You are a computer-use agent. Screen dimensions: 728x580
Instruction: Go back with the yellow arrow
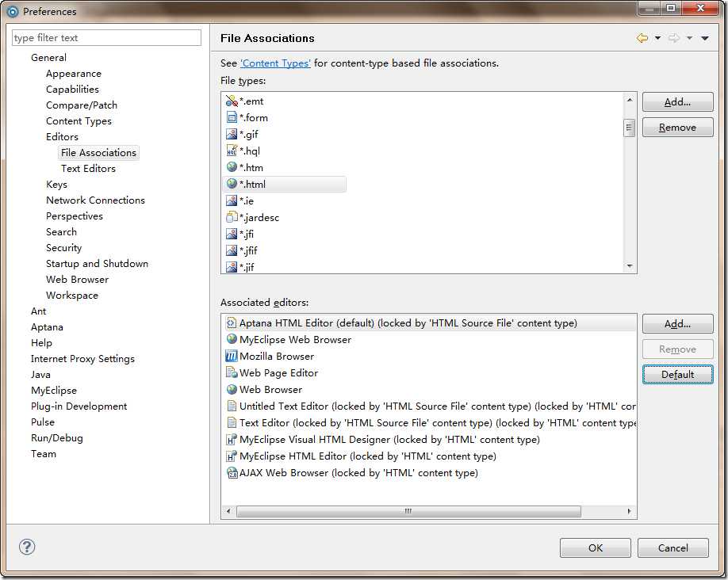point(642,38)
